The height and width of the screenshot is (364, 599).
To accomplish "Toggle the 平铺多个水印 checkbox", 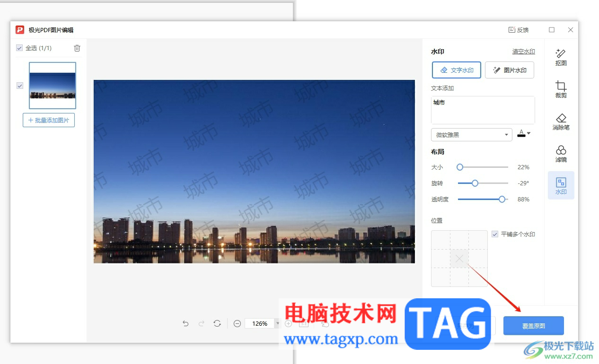I will [495, 234].
